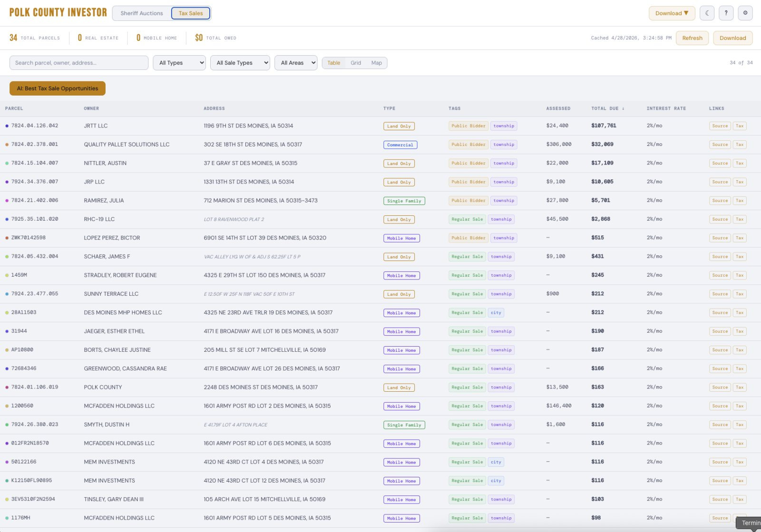Click owner QUALITY PALLET SOLUTIONS LLC
The height and width of the screenshot is (532, 761).
pyautogui.click(x=127, y=145)
